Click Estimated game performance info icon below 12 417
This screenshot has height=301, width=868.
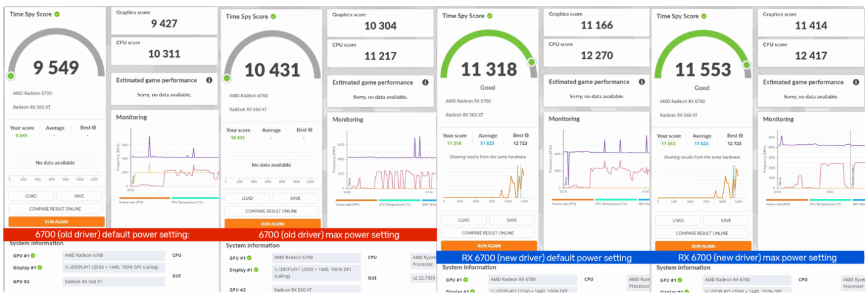tap(855, 82)
